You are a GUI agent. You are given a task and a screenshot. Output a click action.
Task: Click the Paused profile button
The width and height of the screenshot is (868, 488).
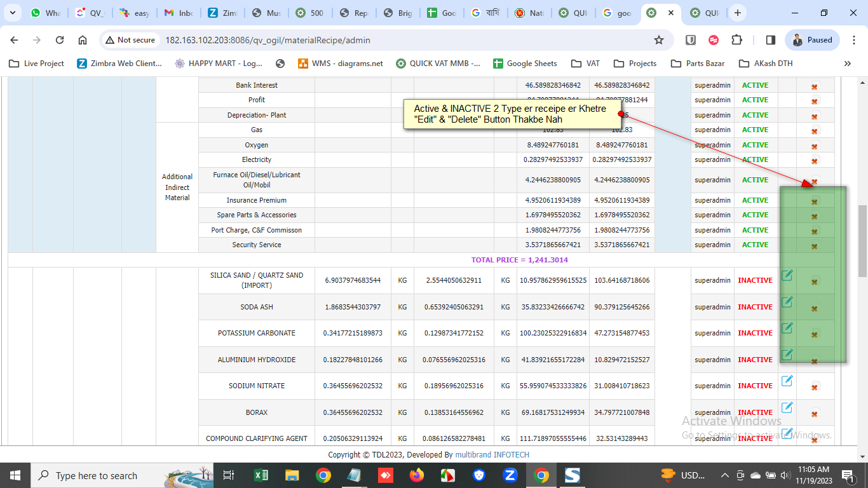[812, 40]
